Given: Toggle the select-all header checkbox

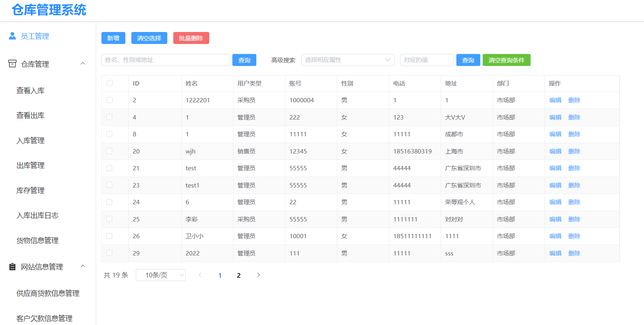Looking at the screenshot, I should click(x=109, y=83).
